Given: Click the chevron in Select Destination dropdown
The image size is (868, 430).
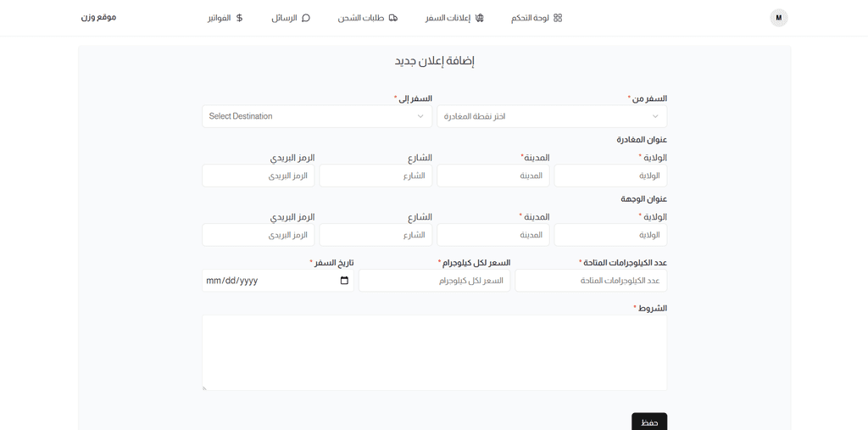Looking at the screenshot, I should point(420,116).
